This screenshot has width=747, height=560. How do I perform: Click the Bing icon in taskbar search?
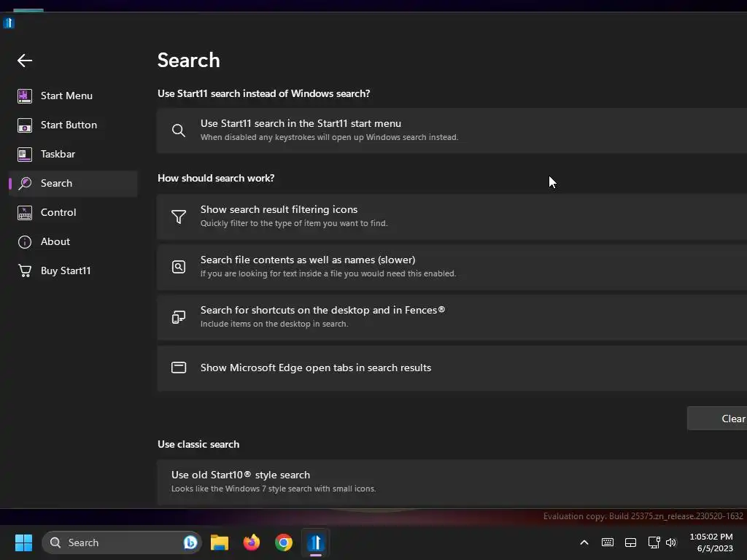coord(190,542)
